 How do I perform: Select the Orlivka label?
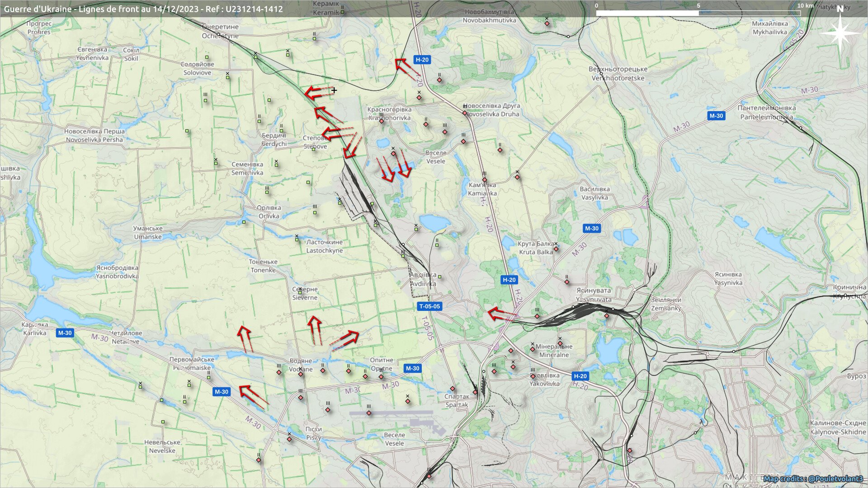pyautogui.click(x=269, y=212)
